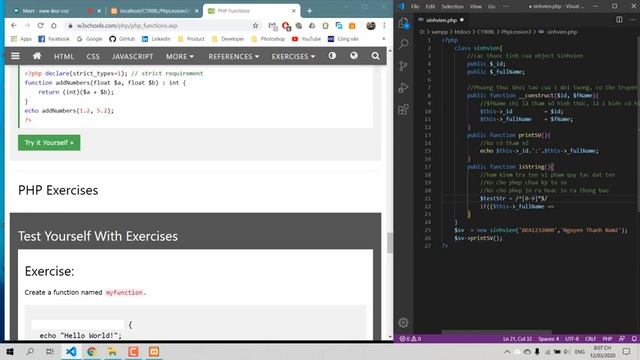The height and width of the screenshot is (360, 640).
Task: Expand the MORE dropdown on w3schools
Action: (180, 56)
